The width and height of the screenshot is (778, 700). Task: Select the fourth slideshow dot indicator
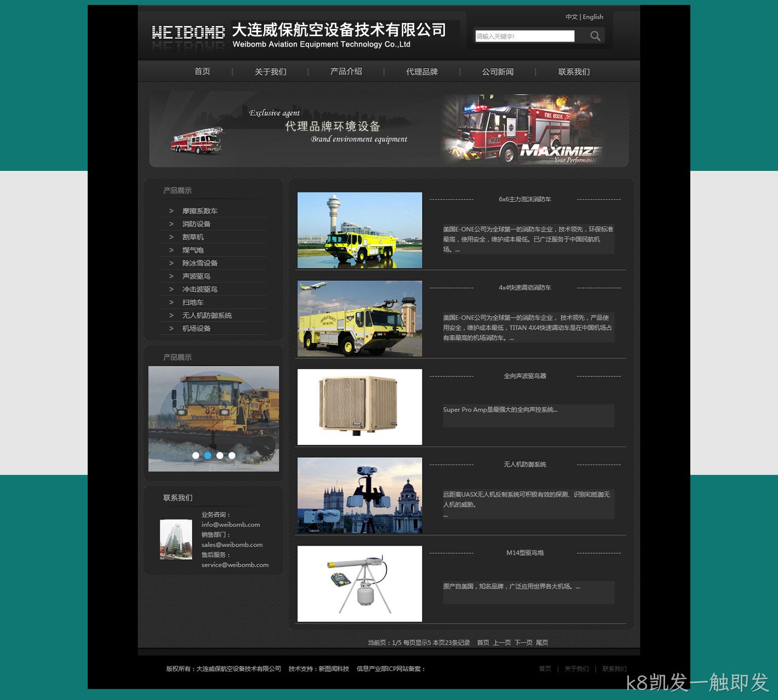coord(232,455)
